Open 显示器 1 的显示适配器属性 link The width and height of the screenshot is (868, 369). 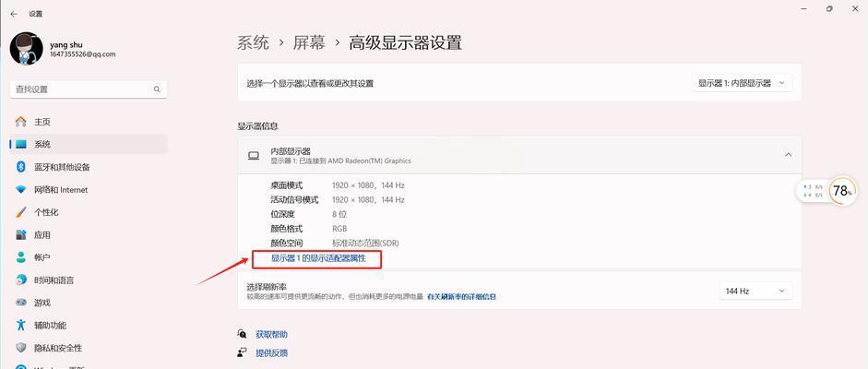coord(318,257)
